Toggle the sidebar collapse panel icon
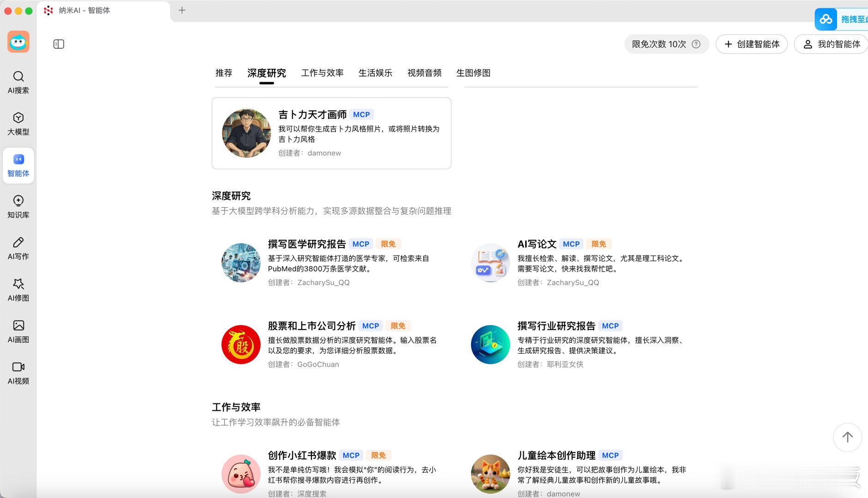Image resolution: width=868 pixels, height=498 pixels. 59,44
